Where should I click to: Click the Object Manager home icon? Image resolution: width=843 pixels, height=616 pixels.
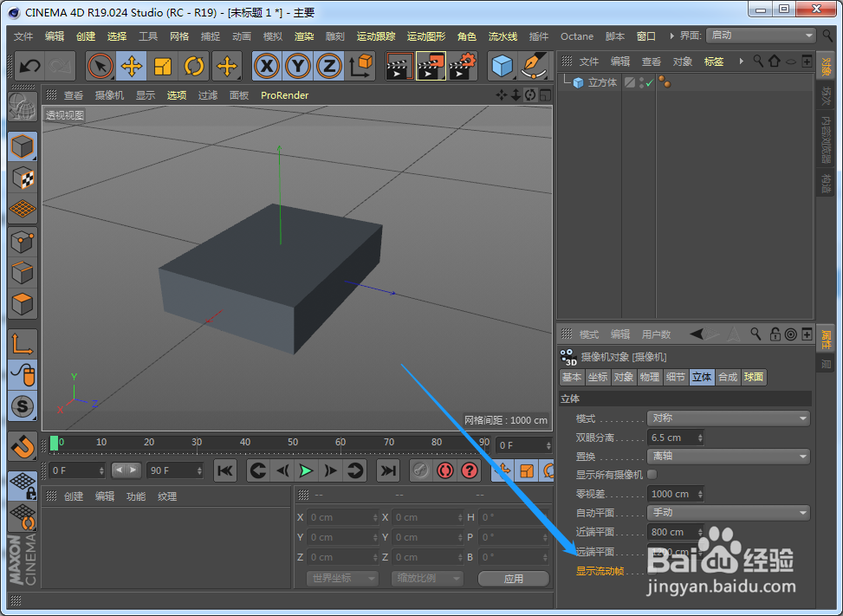pos(775,62)
